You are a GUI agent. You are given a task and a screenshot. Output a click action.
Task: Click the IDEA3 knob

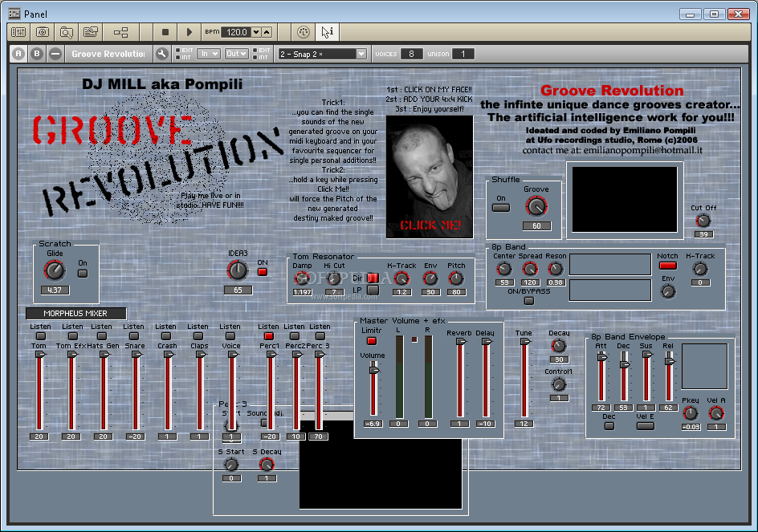238,270
